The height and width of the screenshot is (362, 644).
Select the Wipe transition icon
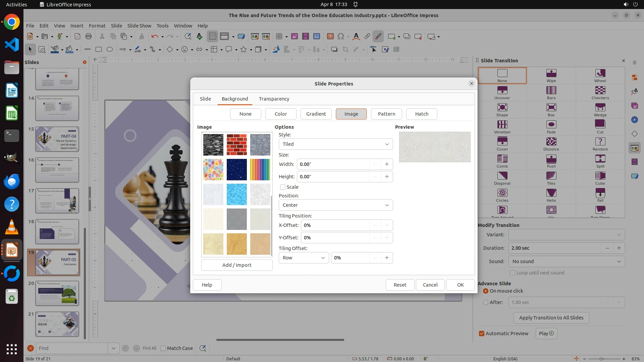click(x=551, y=73)
